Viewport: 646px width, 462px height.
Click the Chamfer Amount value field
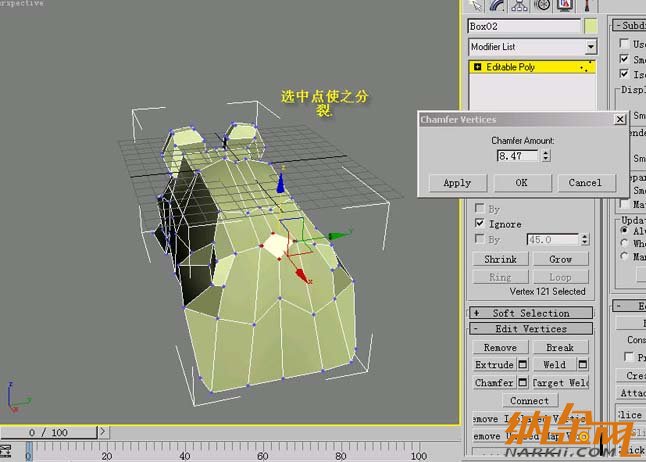[x=518, y=155]
